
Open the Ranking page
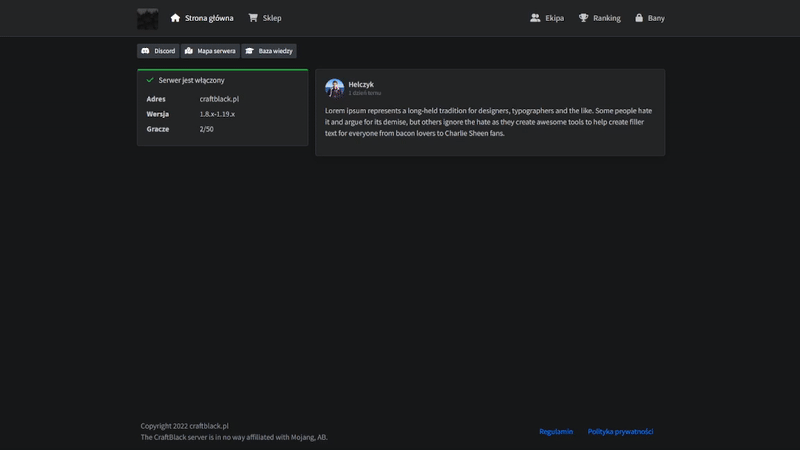tap(599, 18)
